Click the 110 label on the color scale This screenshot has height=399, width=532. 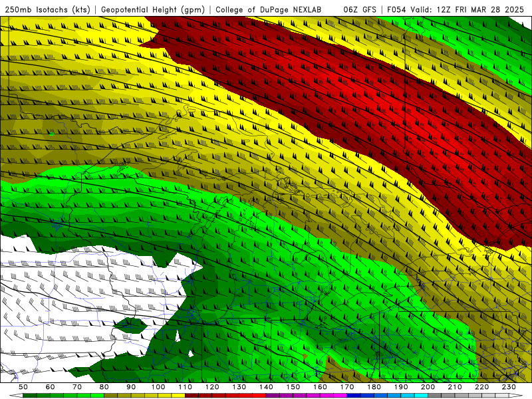(x=186, y=387)
